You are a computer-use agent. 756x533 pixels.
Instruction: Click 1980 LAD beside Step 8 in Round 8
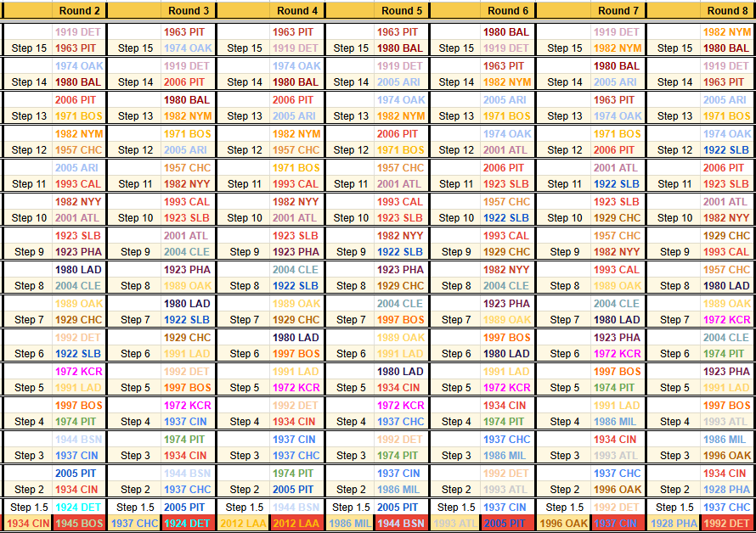pos(726,286)
